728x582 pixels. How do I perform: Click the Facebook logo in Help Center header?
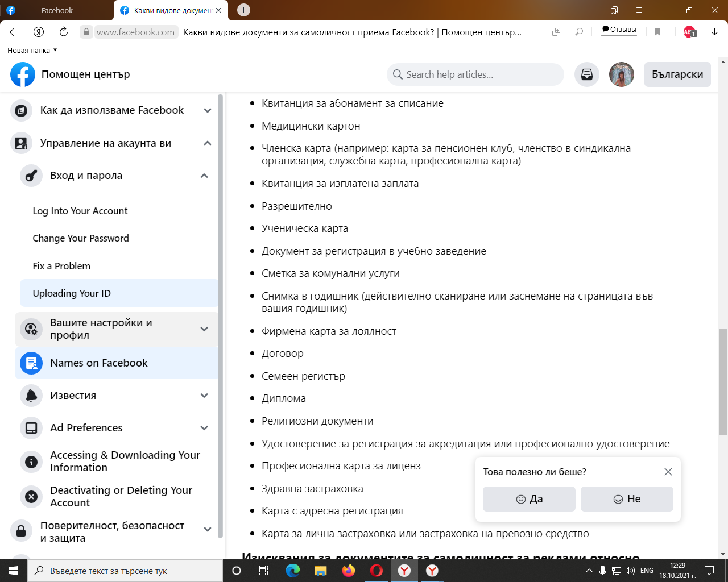coord(23,74)
